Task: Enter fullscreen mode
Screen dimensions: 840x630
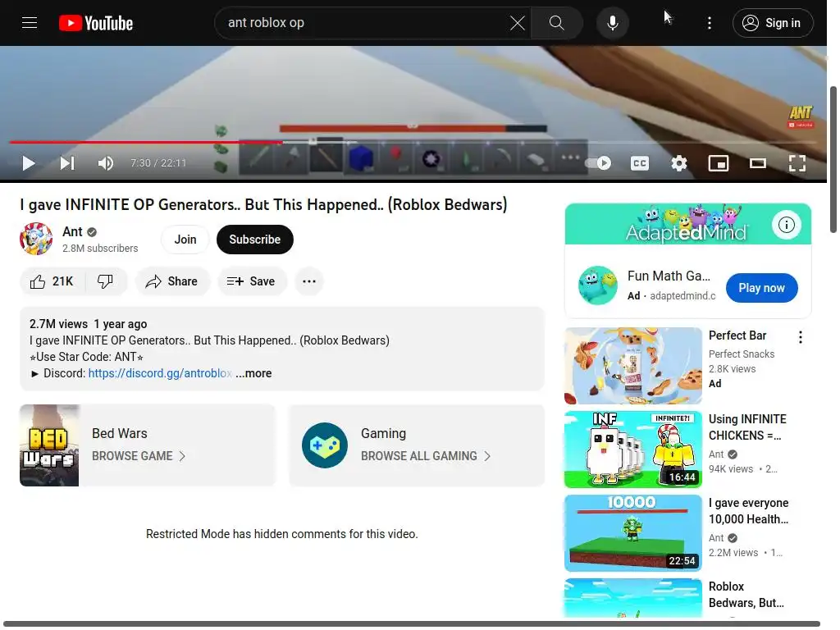Action: tap(797, 163)
